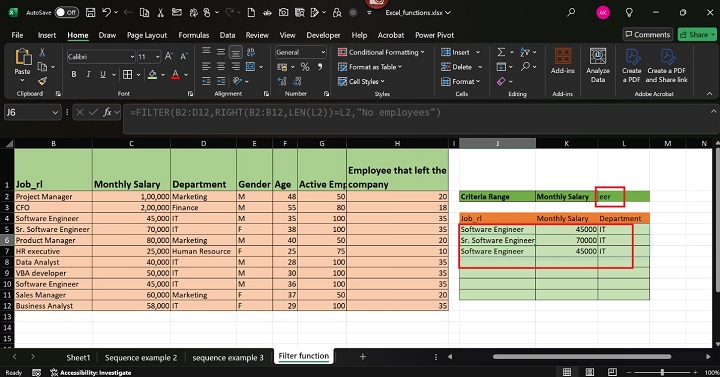Click the Create a PDF icon
The image size is (720, 377).
coord(632,66)
